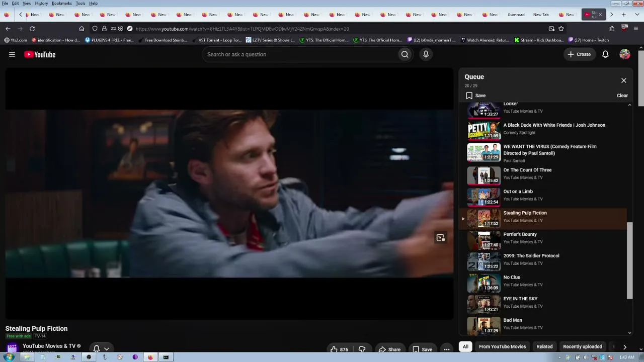
Task: Open the browser home page
Action: click(x=82, y=29)
